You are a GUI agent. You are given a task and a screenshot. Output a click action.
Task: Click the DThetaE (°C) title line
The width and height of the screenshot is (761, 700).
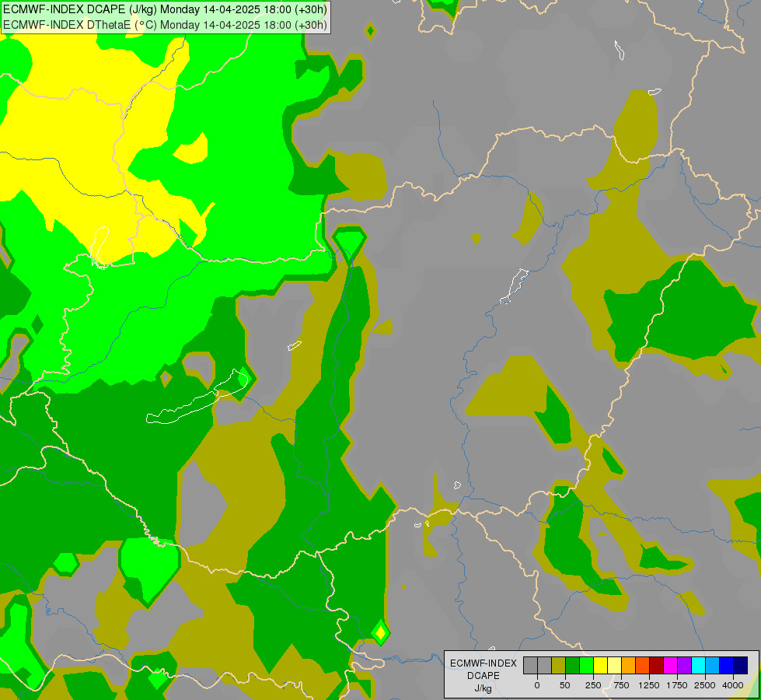point(165,24)
